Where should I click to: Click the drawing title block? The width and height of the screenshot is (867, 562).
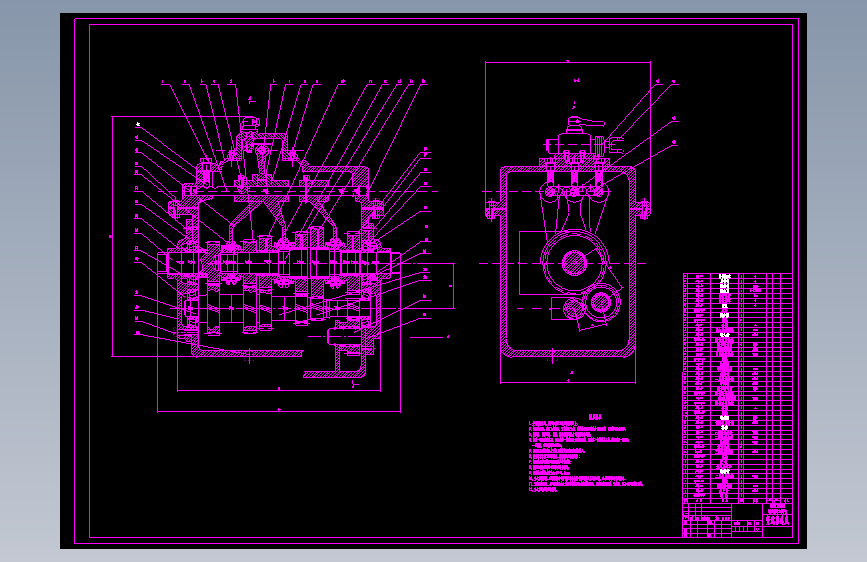(x=738, y=520)
